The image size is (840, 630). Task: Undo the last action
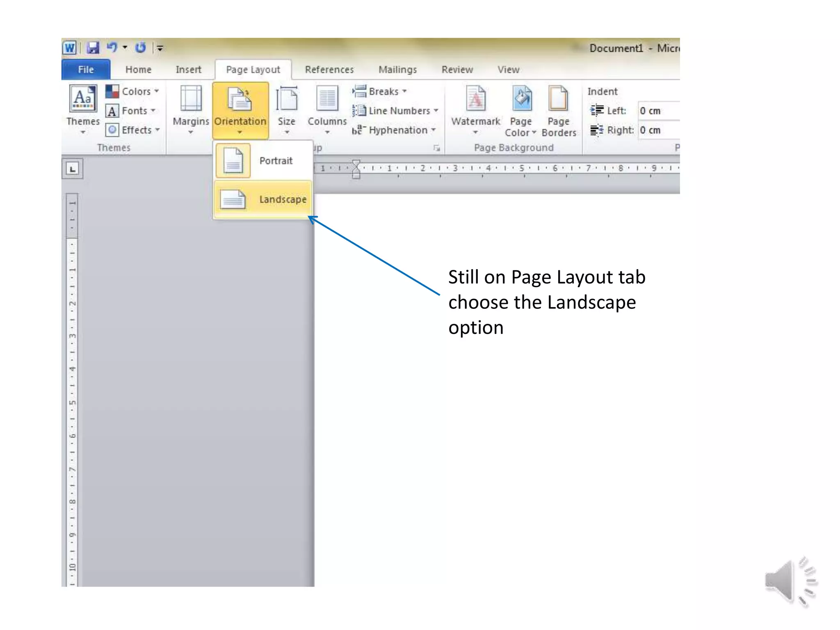(112, 48)
